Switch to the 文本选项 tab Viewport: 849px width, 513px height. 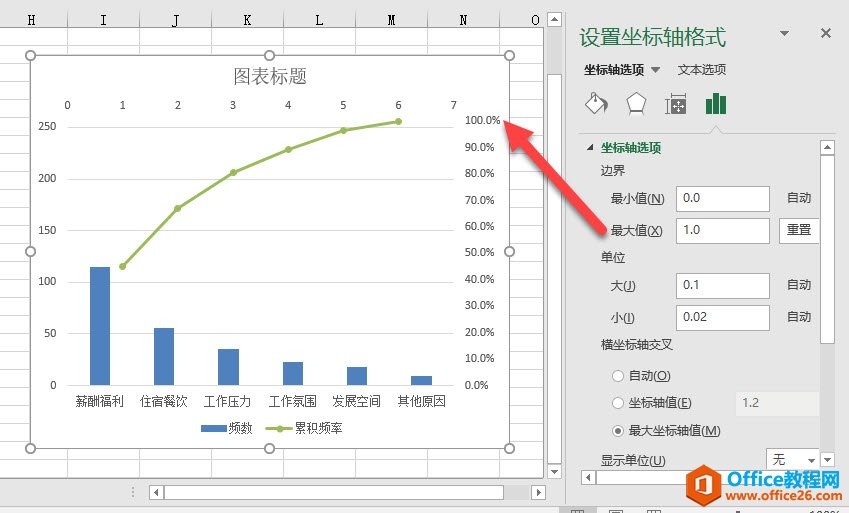pos(702,70)
